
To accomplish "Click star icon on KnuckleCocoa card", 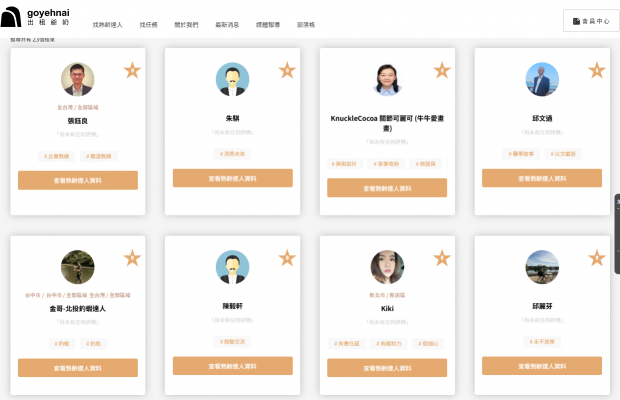I will click(442, 70).
